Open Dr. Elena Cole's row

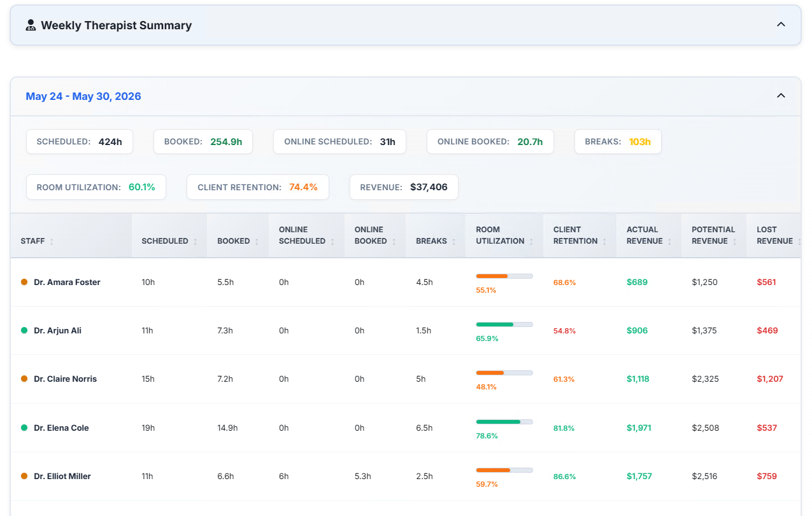406,428
